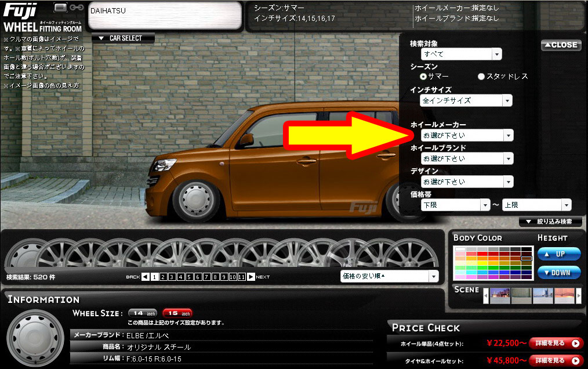Click the Scene right scroll arrow

579,296
